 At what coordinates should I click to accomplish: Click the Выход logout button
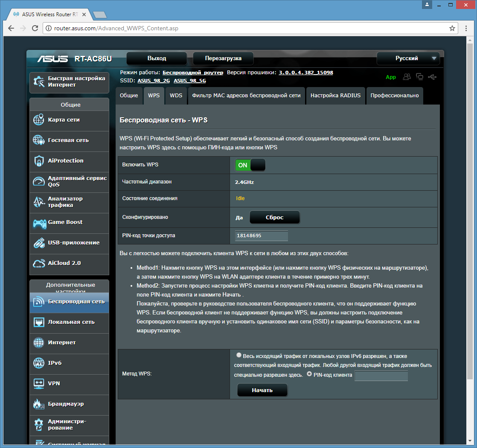(x=157, y=58)
